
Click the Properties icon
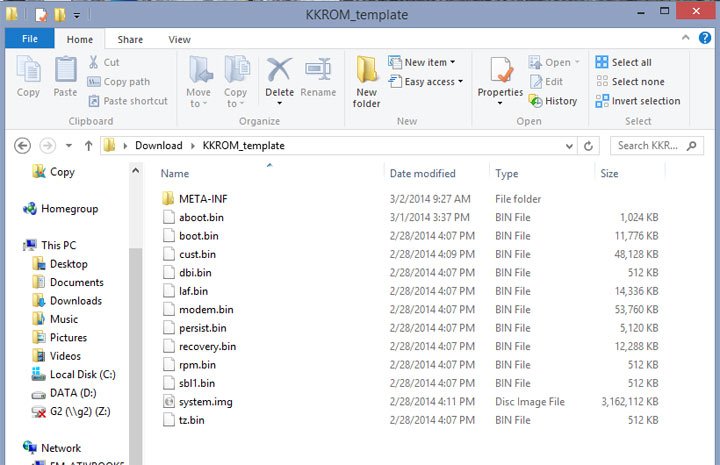click(x=500, y=70)
